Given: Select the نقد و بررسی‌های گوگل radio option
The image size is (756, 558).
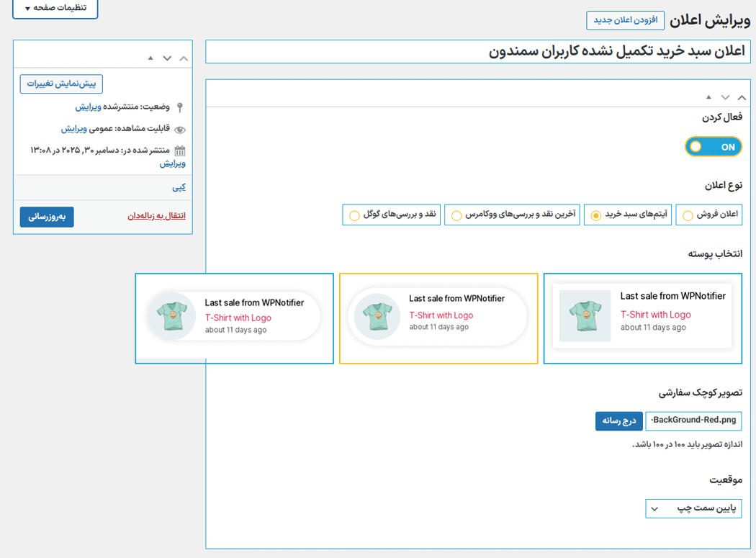Looking at the screenshot, I should click(354, 214).
